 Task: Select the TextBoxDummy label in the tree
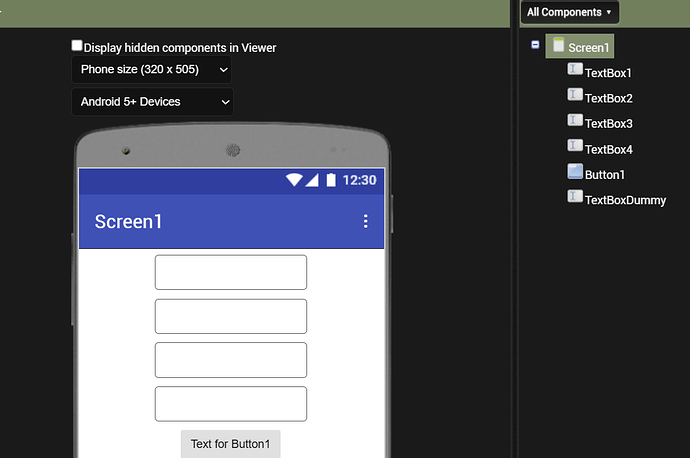tap(625, 201)
